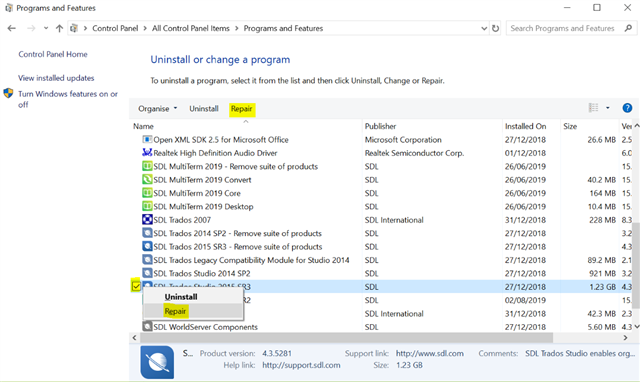Image resolution: width=640 pixels, height=382 pixels.
Task: Click the vertical scrollbar down arrow
Action: (636, 327)
